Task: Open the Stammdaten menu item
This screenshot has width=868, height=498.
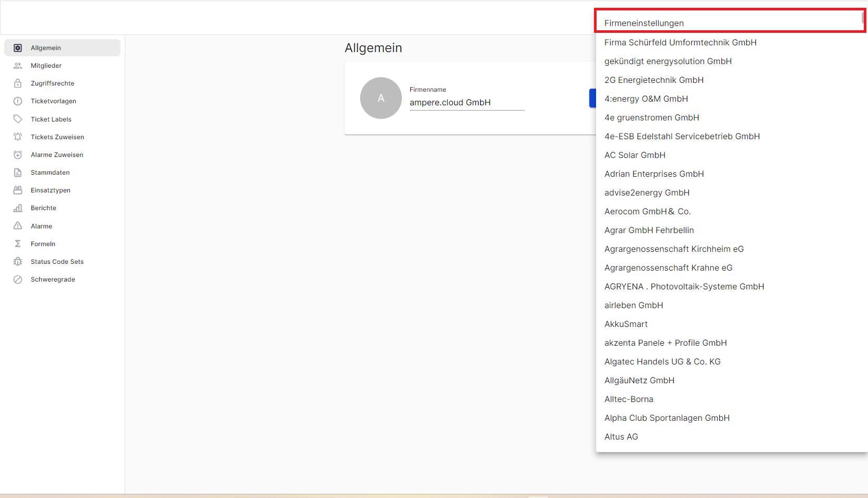Action: [50, 173]
